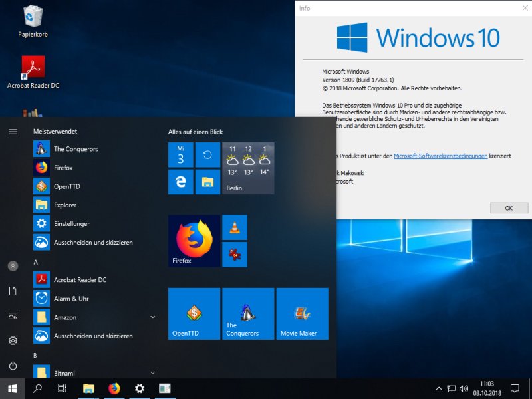
Task: Launch the Microsoft Edge tile
Action: pyautogui.click(x=181, y=182)
